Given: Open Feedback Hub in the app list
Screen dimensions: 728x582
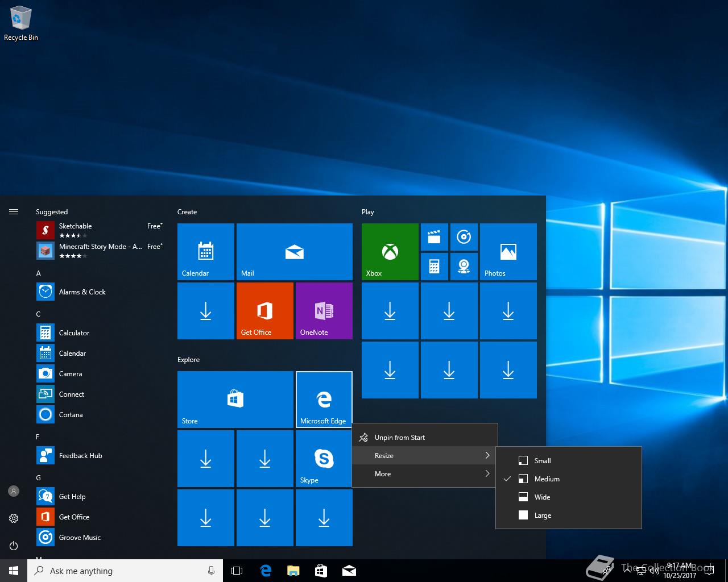Looking at the screenshot, I should click(100, 456).
